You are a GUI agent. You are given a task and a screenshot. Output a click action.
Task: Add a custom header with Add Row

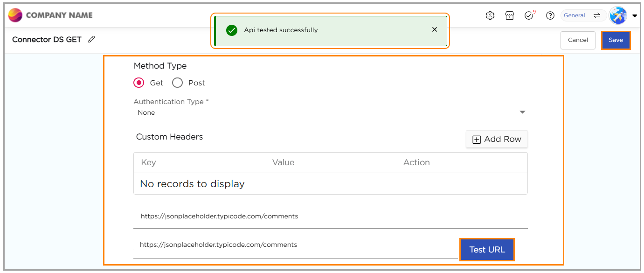pos(497,139)
